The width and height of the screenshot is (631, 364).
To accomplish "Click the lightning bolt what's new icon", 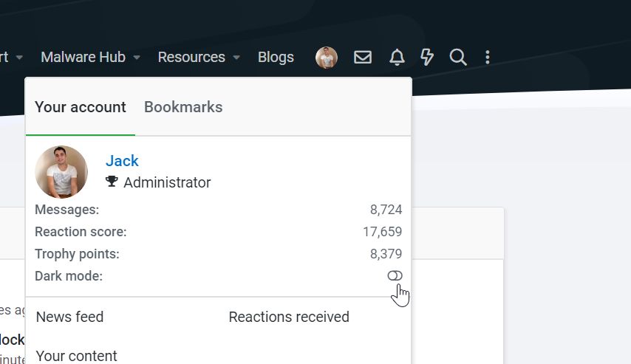I will [427, 57].
